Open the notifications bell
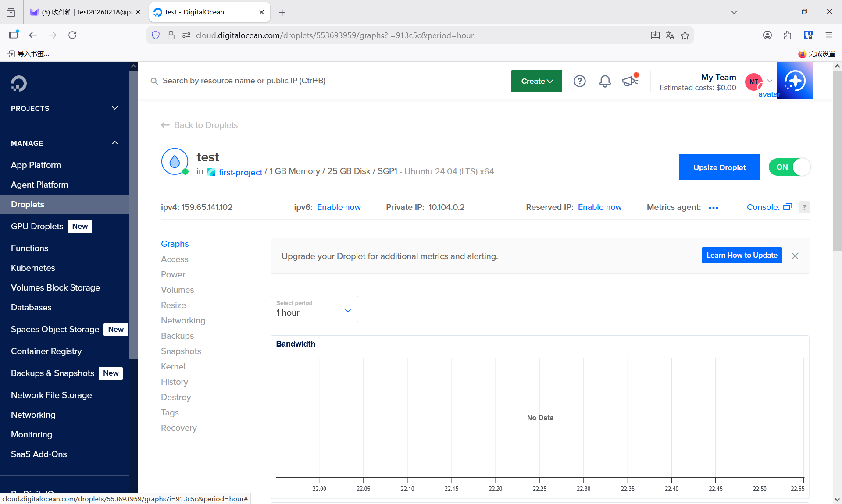The height and width of the screenshot is (504, 842). (605, 81)
